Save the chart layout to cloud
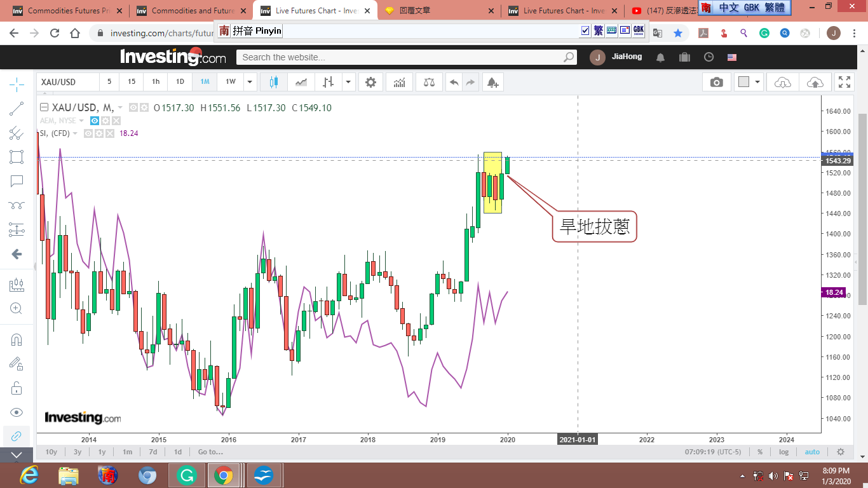Viewport: 868px width, 488px height. 815,82
